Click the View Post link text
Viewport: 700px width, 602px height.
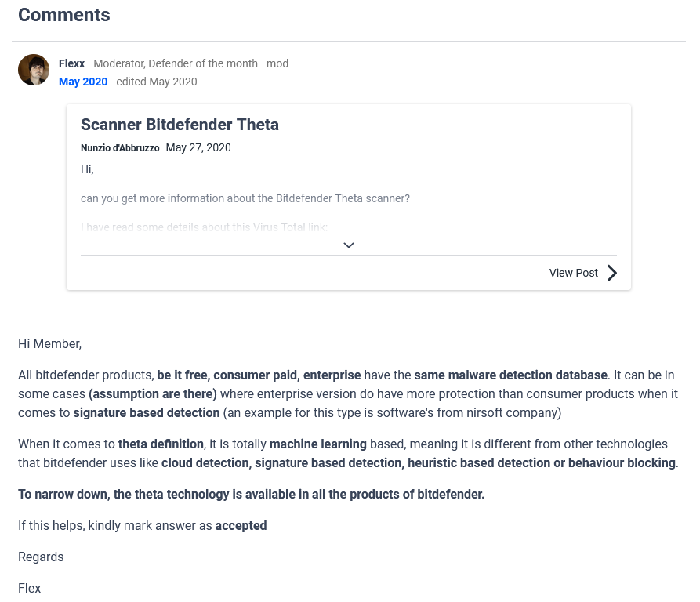(x=573, y=273)
